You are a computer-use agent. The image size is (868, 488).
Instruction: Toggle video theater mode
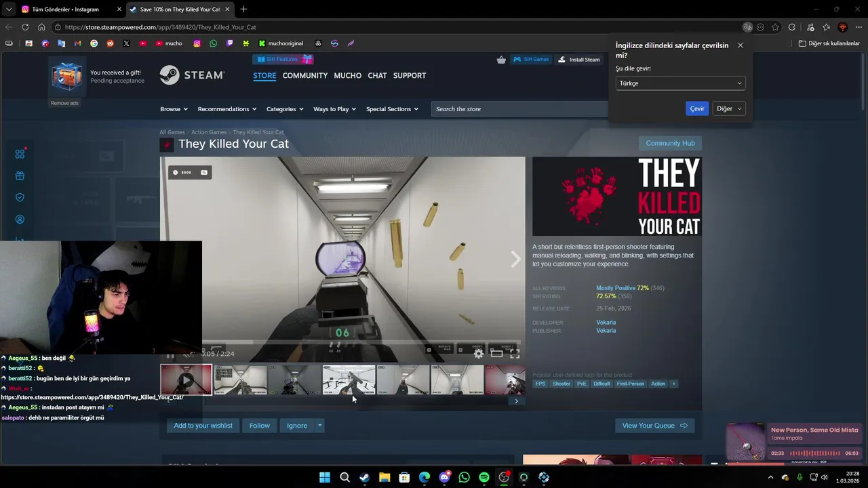497,353
